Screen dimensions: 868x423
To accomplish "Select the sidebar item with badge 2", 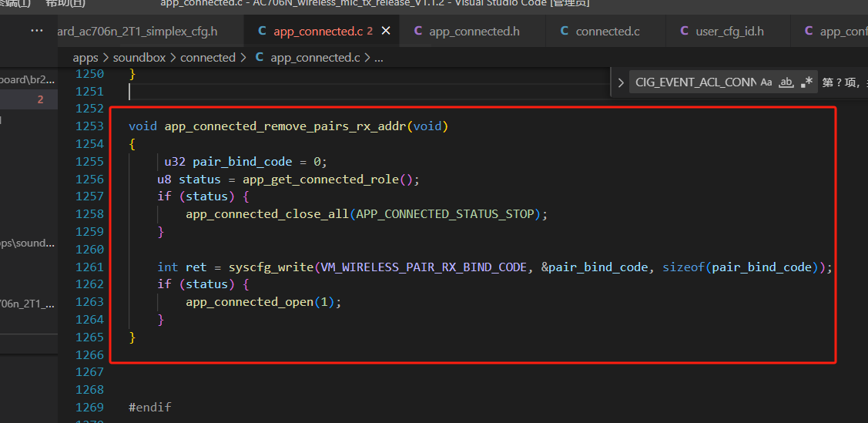I will (x=28, y=100).
